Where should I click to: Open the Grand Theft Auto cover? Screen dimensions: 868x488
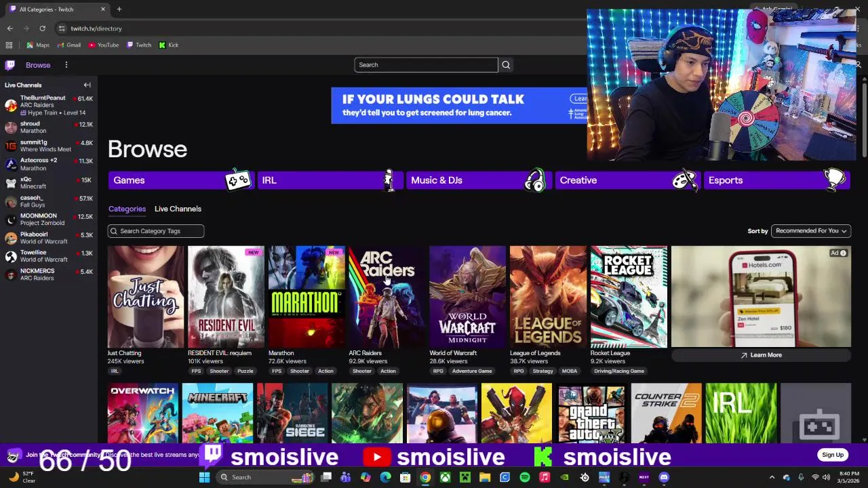click(x=591, y=413)
